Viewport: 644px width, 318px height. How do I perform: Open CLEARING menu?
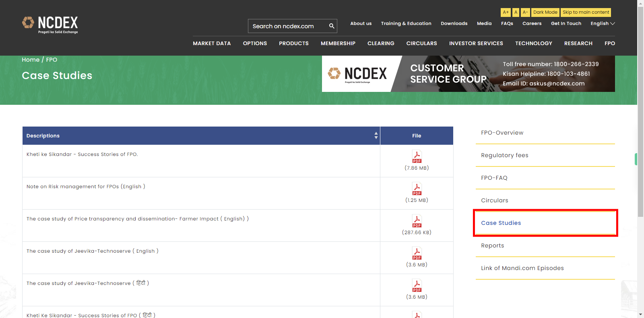381,43
